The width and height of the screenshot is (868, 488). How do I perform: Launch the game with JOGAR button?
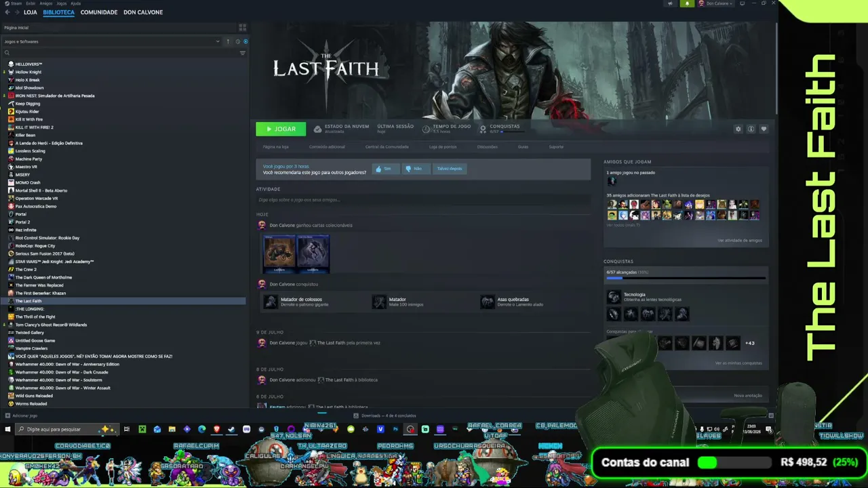pyautogui.click(x=281, y=129)
